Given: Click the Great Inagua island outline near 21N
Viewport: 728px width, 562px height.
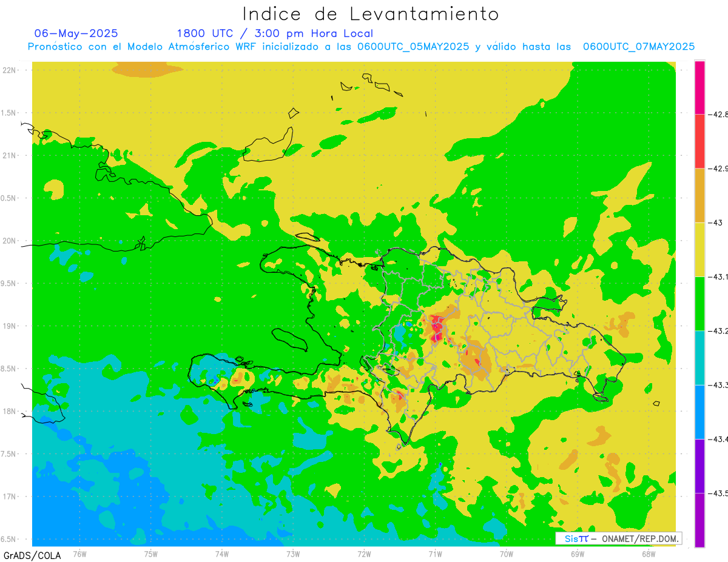Looking at the screenshot, I should point(268,144).
